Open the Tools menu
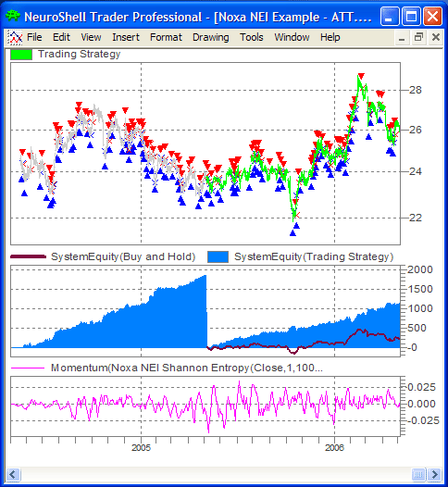The width and height of the screenshot is (448, 487). (251, 37)
